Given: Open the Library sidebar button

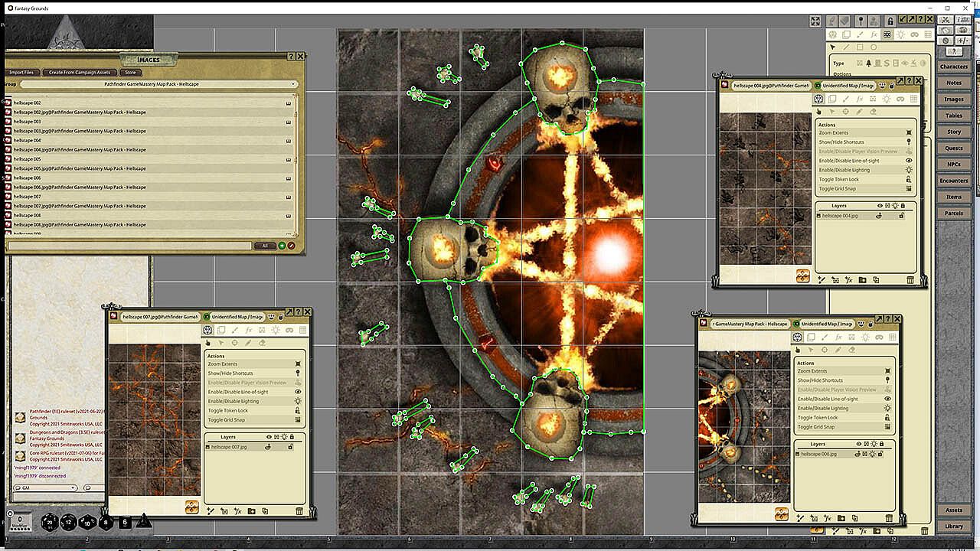Looking at the screenshot, I should tap(954, 526).
